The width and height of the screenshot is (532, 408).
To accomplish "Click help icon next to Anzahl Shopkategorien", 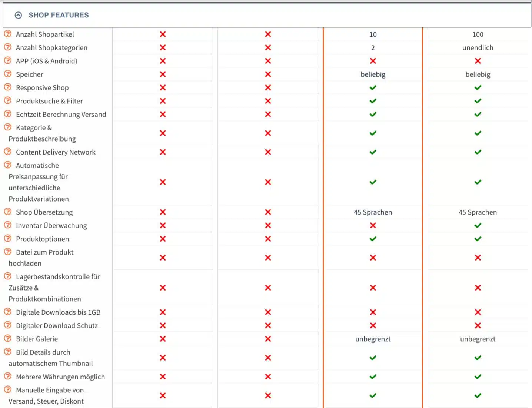I will coord(8,47).
